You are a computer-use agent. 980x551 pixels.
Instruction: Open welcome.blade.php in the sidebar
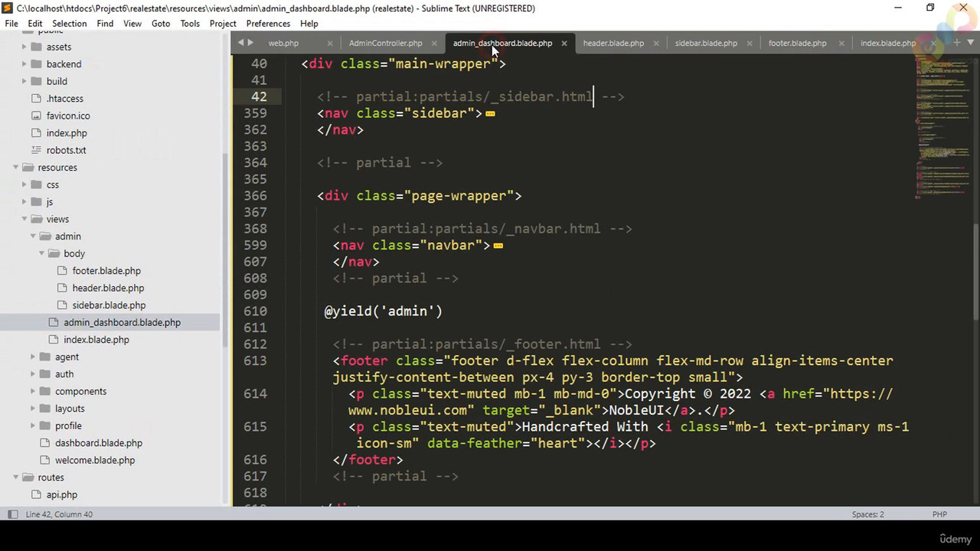(x=95, y=460)
